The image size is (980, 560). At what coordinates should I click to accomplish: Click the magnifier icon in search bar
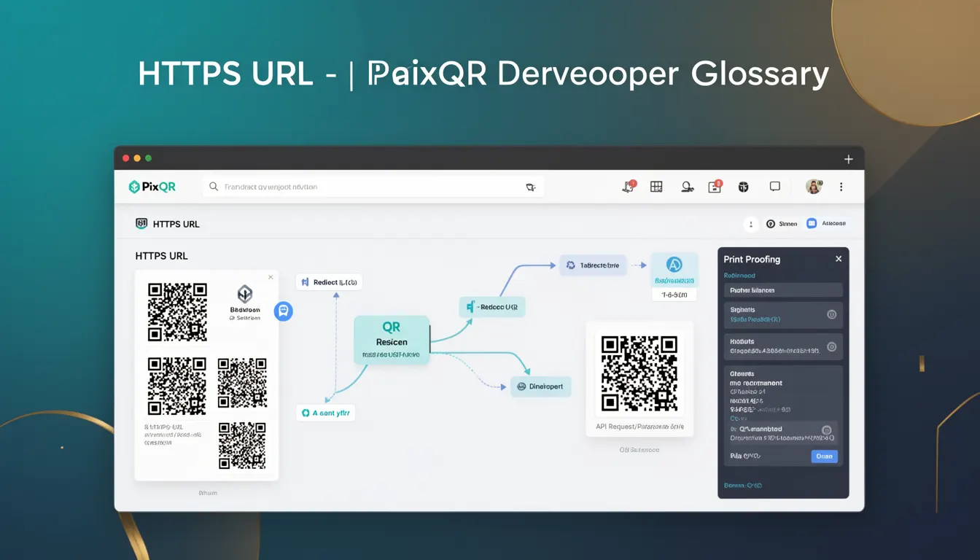click(214, 187)
